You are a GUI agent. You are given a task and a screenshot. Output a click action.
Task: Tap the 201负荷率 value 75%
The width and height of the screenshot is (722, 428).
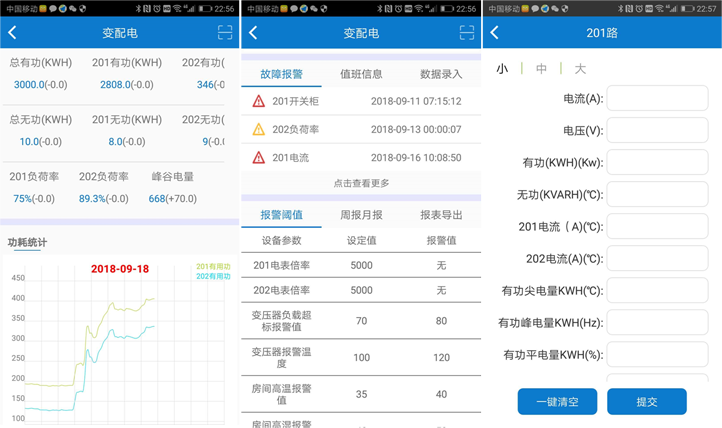(x=22, y=199)
